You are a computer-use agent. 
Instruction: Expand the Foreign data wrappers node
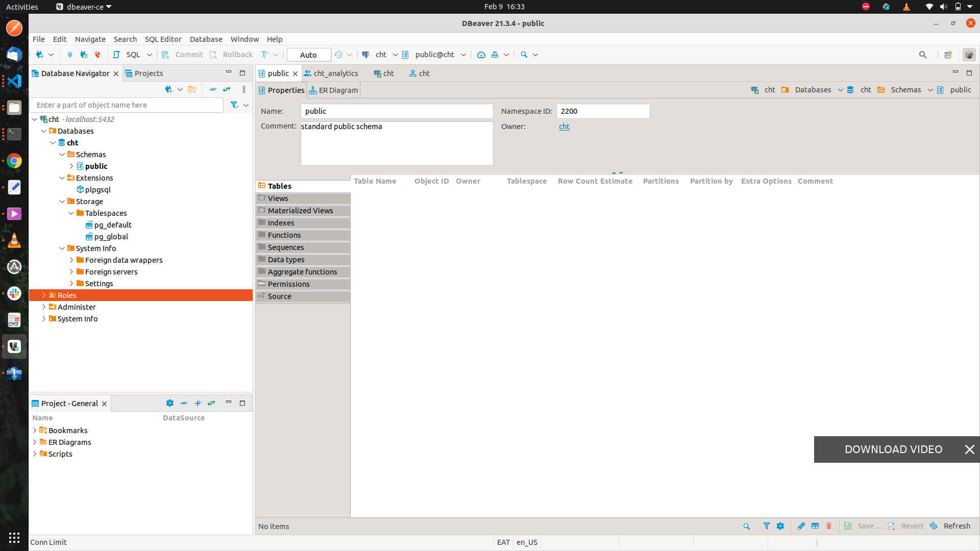coord(71,260)
